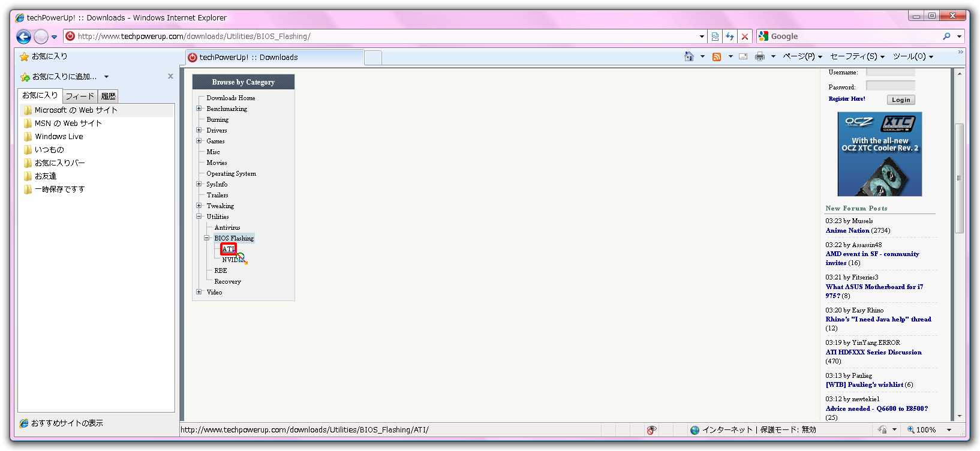Expand the SysInfo tree node
The image size is (980, 451).
coord(199,184)
